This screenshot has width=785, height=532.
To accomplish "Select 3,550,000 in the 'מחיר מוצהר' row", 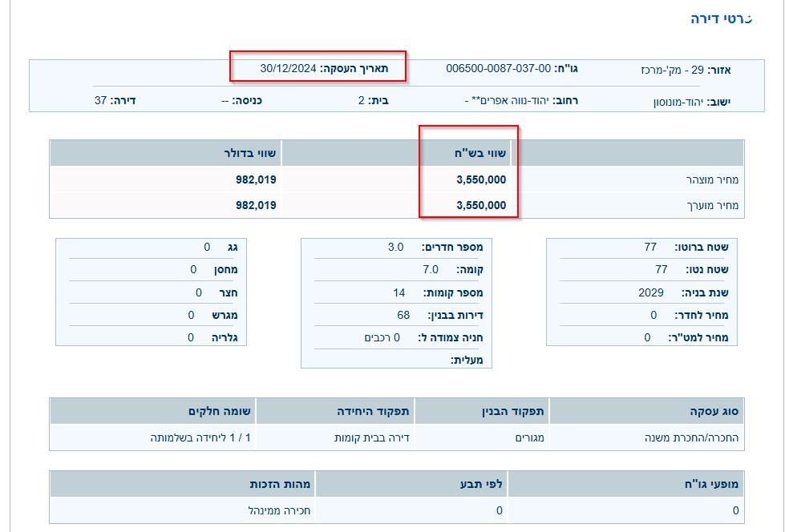I will [x=481, y=179].
